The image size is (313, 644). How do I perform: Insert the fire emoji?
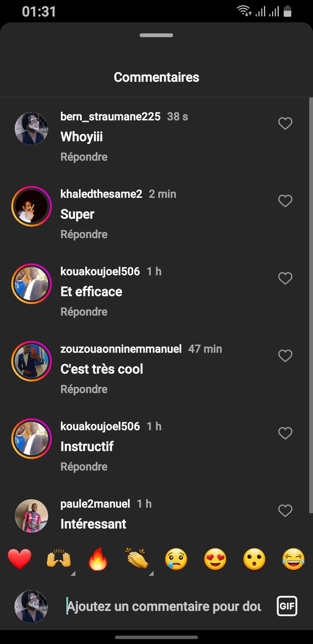tap(98, 559)
